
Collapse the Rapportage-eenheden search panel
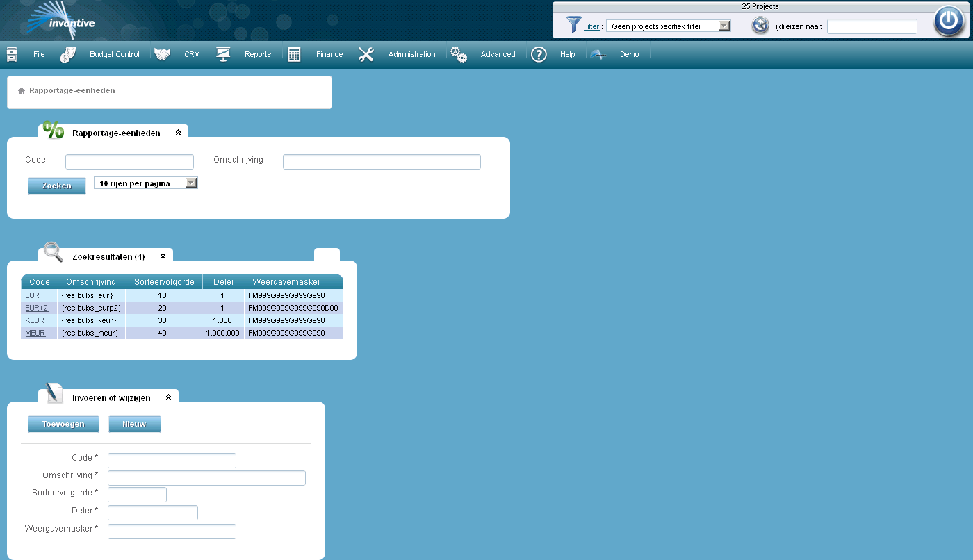(178, 132)
